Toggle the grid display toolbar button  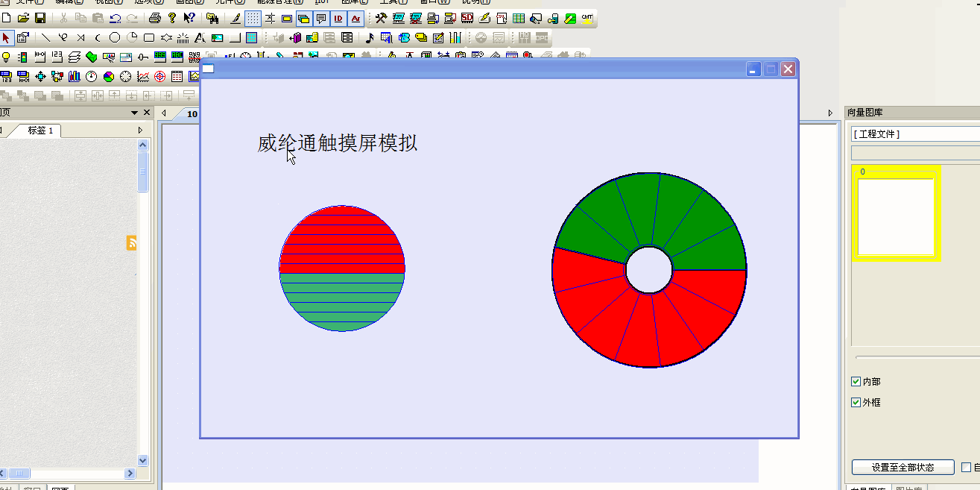click(253, 18)
